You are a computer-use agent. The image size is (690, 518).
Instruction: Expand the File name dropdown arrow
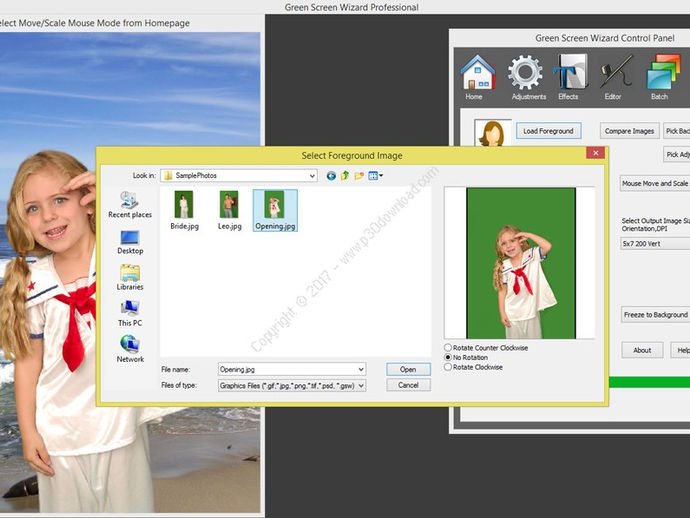[361, 369]
